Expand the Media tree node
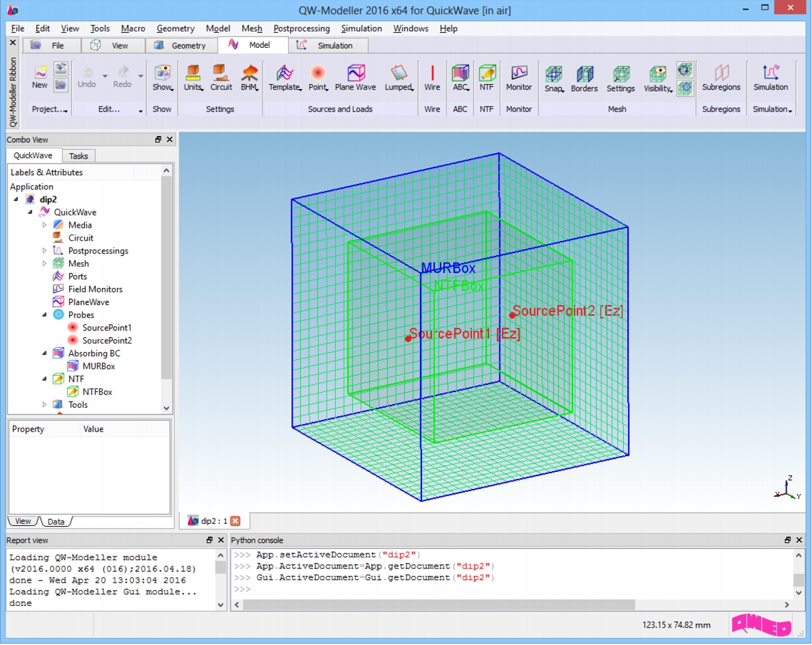This screenshot has width=812, height=645. click(x=44, y=225)
